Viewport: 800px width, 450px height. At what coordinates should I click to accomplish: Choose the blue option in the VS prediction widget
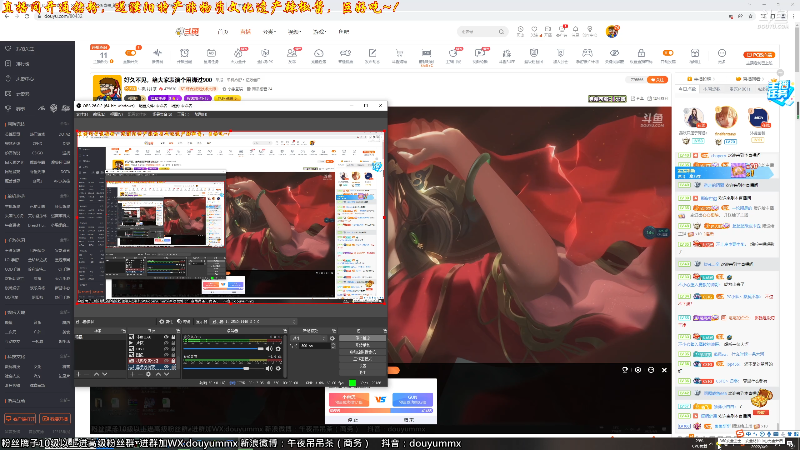pyautogui.click(x=412, y=399)
